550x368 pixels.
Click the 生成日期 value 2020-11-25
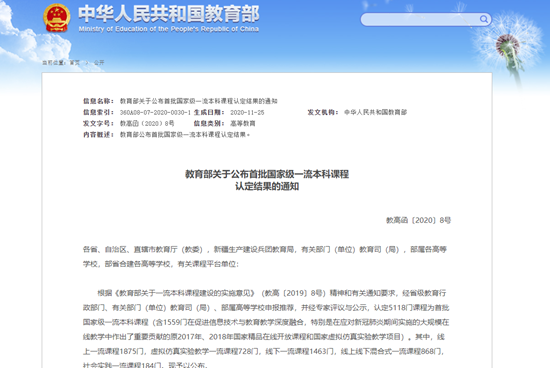tap(247, 112)
